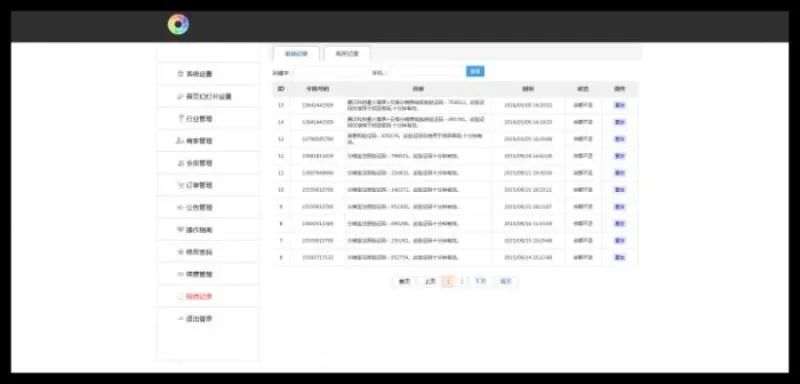
Task: Select page 2 in pagination
Action: click(x=462, y=281)
